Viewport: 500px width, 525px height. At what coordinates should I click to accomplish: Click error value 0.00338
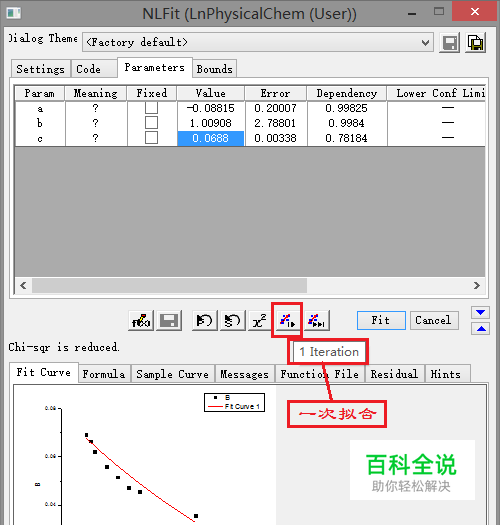coord(275,138)
